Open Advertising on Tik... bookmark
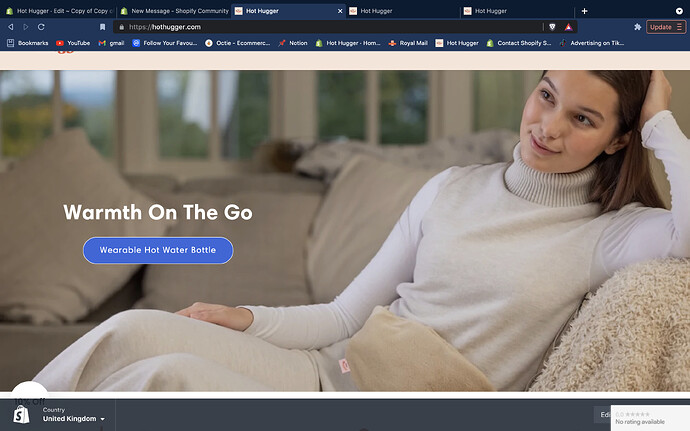Image resolution: width=690 pixels, height=431 pixels. click(x=591, y=43)
